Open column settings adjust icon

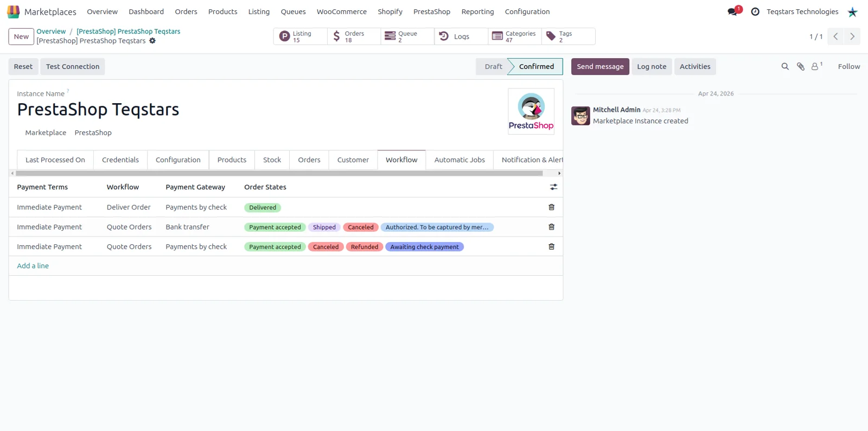coord(553,187)
